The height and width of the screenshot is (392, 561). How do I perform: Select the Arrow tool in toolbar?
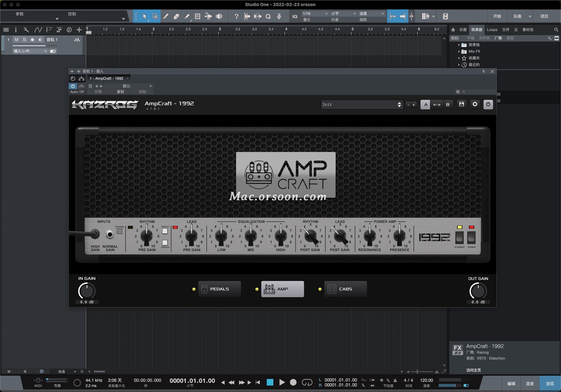click(x=145, y=16)
